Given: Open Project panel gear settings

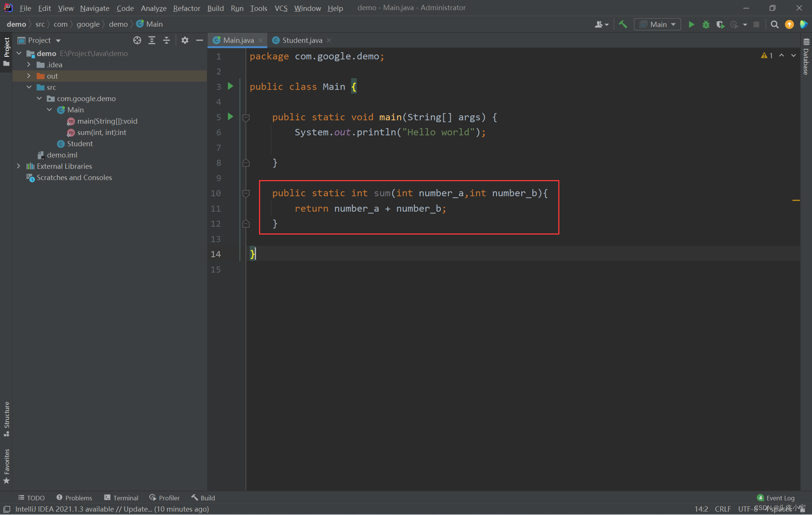Looking at the screenshot, I should pos(185,40).
